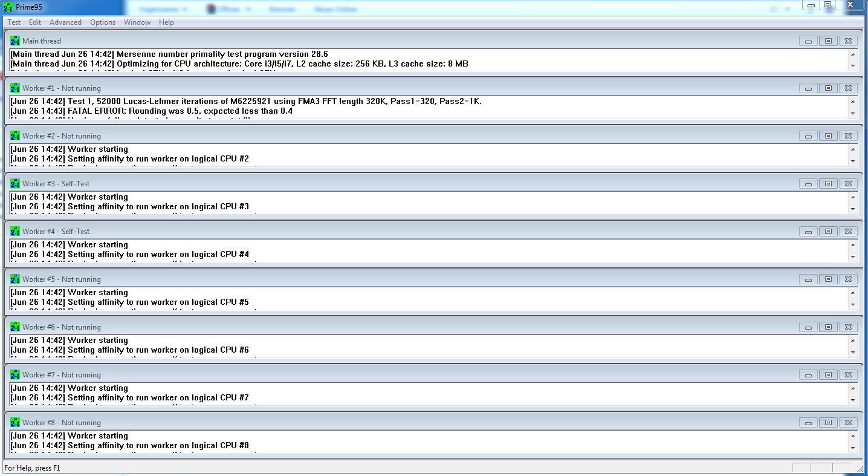Open the Options menu

click(x=103, y=22)
